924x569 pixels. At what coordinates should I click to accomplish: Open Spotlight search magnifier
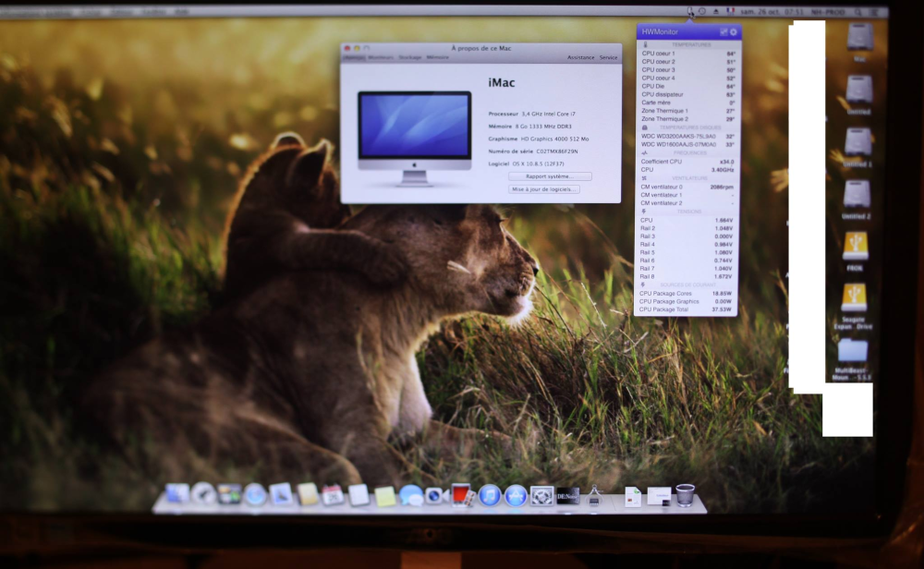(858, 12)
